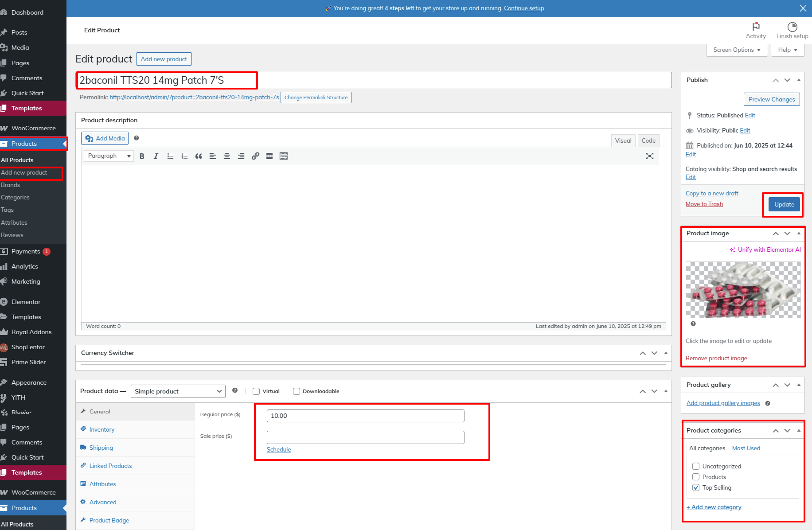
Task: Uncheck the Top Selling category
Action: click(696, 487)
